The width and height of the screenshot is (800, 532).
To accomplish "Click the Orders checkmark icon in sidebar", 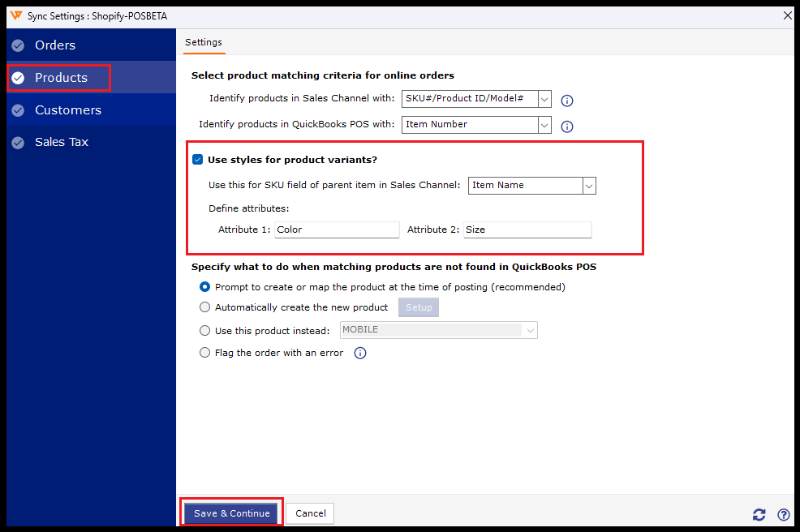I will pyautogui.click(x=18, y=45).
